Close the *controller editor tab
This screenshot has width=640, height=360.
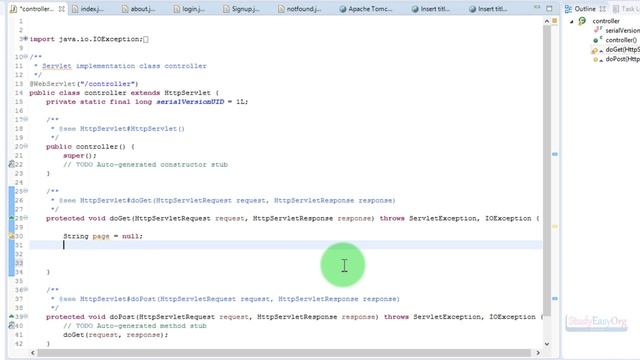coord(62,9)
